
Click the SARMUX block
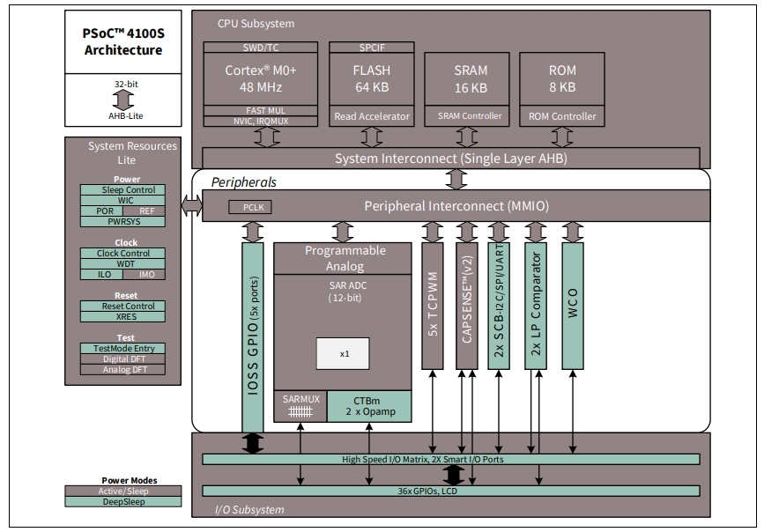(x=300, y=406)
